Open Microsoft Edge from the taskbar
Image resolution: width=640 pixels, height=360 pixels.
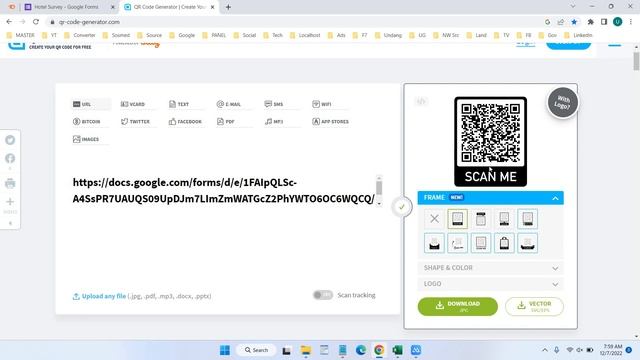(x=361, y=350)
